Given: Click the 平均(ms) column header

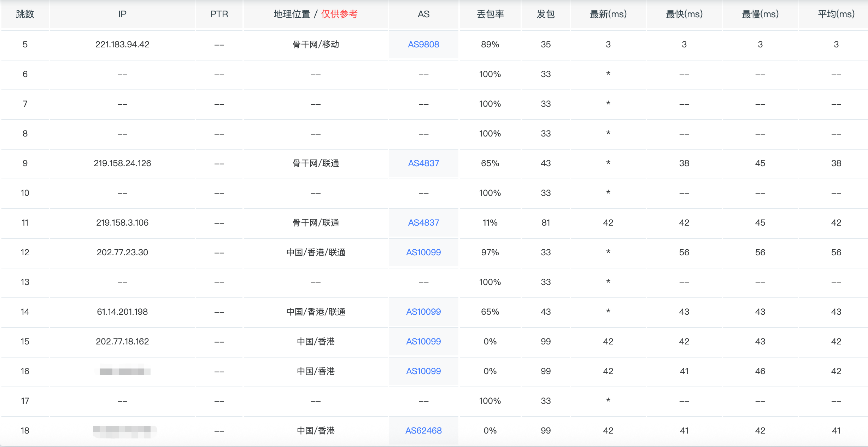Looking at the screenshot, I should click(836, 14).
